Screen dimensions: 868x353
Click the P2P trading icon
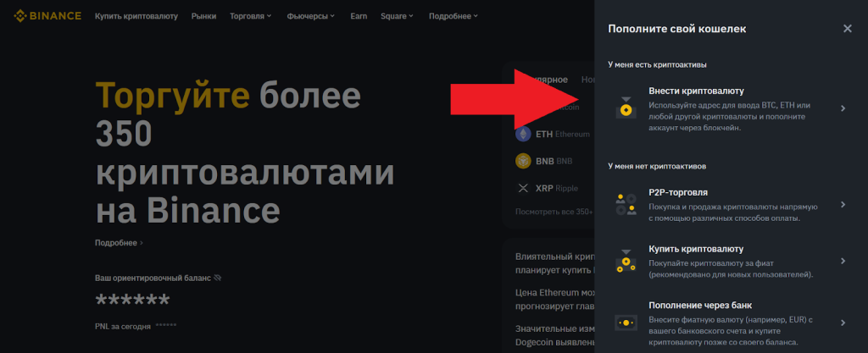point(626,204)
